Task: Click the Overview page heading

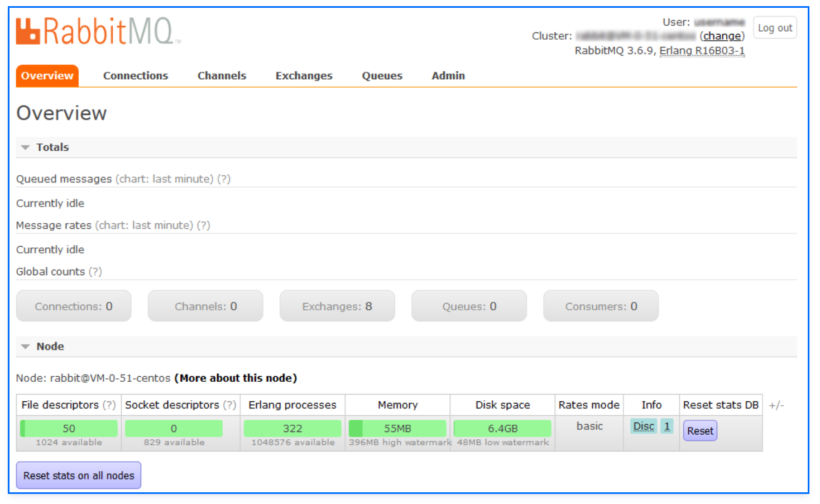Action: coord(61,113)
